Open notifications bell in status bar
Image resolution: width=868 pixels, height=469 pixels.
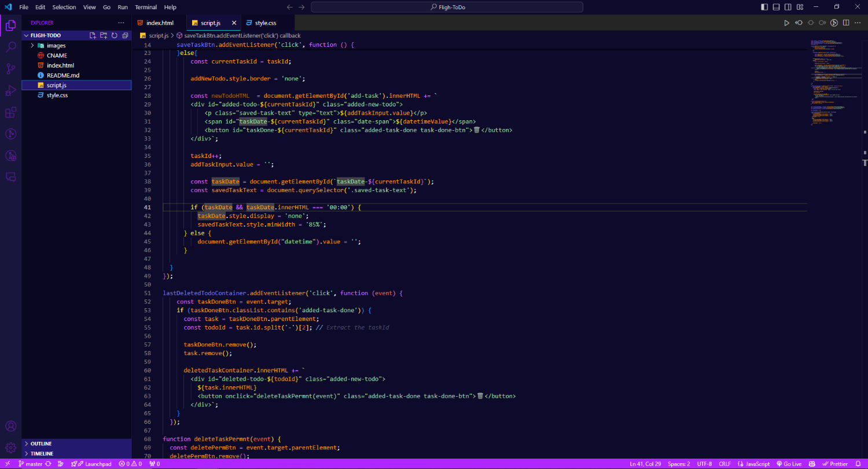[x=859, y=464]
